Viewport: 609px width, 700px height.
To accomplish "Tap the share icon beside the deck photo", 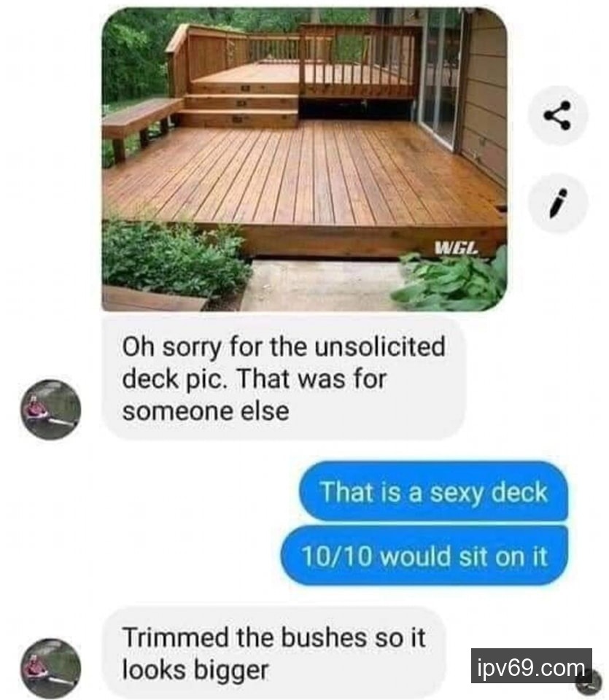I will 557,116.
